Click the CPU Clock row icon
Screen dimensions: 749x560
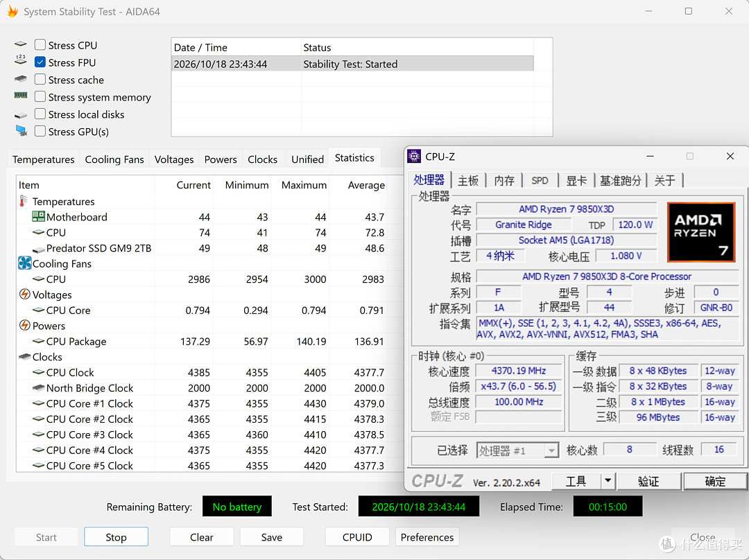tap(38, 372)
